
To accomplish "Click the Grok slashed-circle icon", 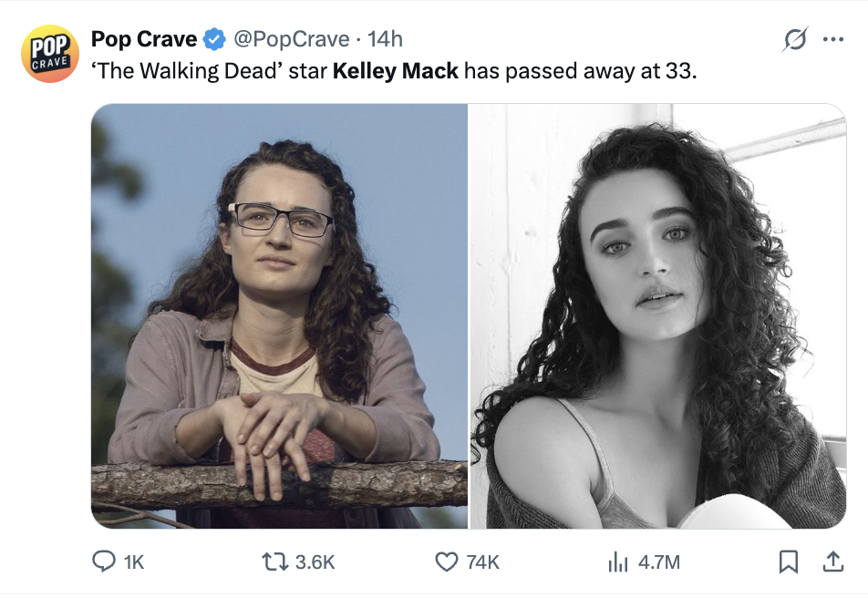I will pyautogui.click(x=795, y=41).
